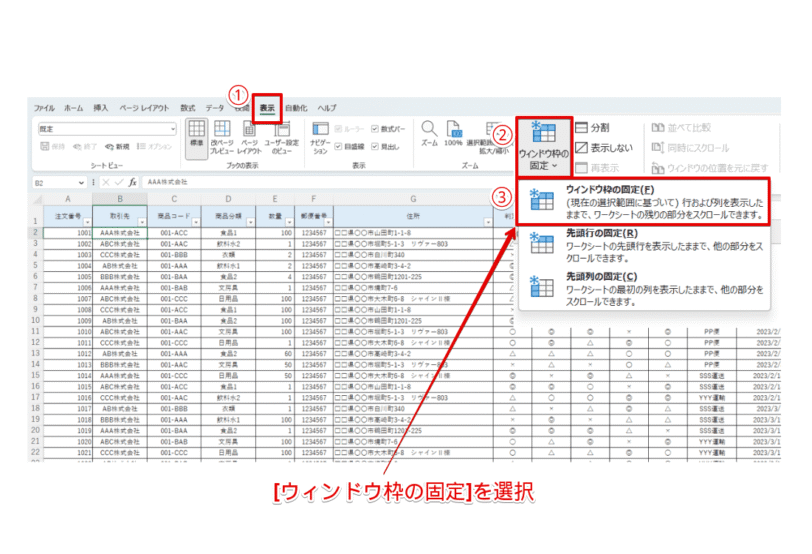
Task: Switch to the 自動化 tab
Action: [296, 108]
